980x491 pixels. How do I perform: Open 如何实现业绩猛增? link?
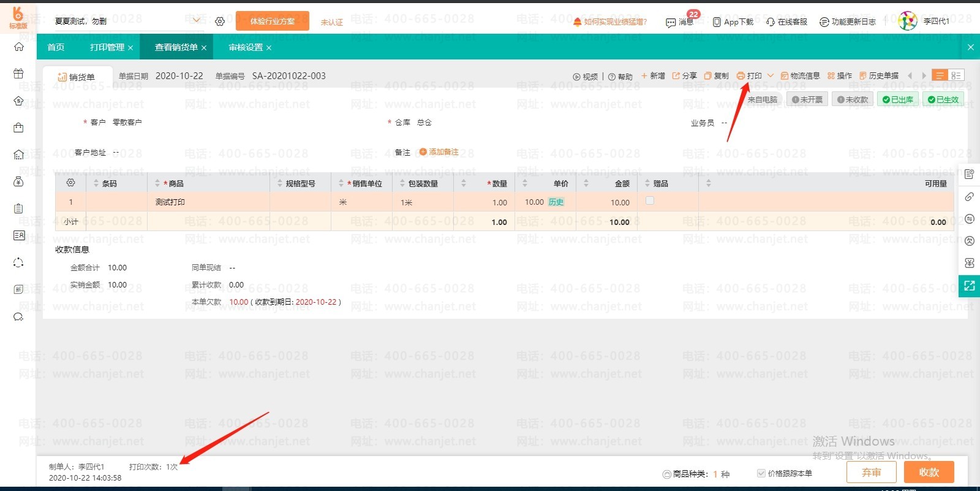[x=610, y=22]
